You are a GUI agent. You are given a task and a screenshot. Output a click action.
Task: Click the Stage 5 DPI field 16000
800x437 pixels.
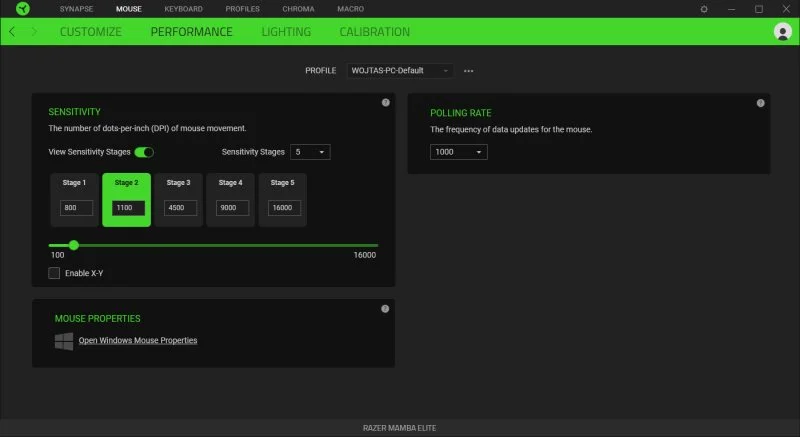tap(284, 208)
